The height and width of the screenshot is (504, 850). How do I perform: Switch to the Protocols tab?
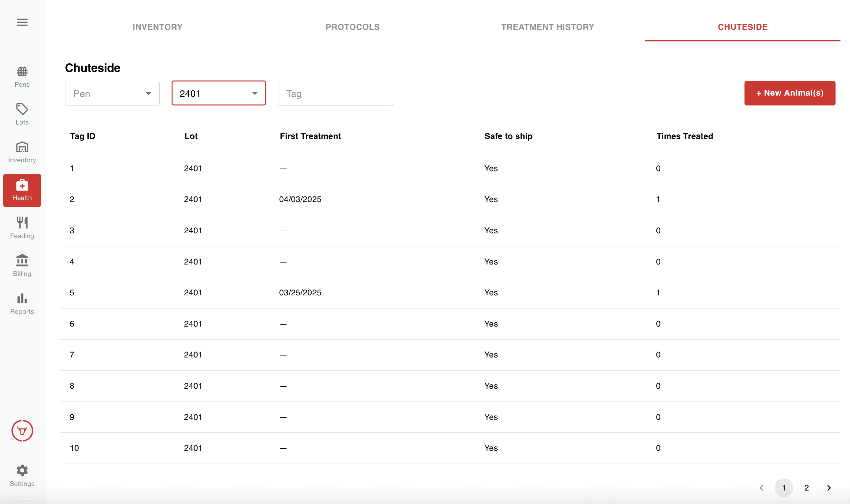click(352, 27)
